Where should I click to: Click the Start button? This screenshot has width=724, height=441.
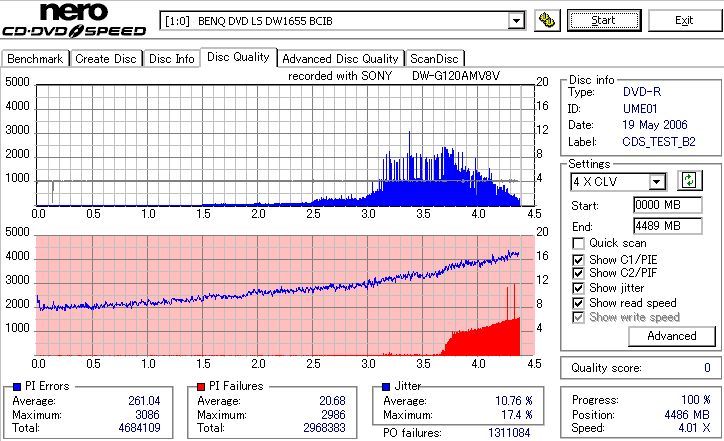604,20
